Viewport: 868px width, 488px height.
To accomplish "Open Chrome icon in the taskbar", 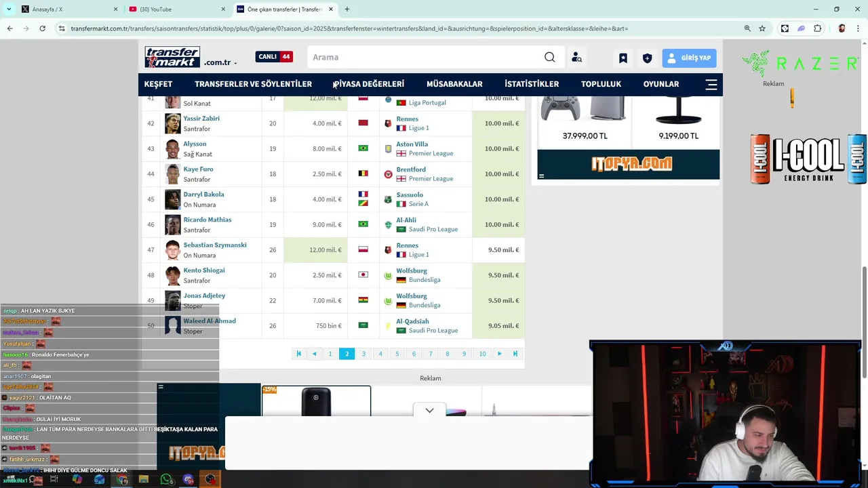I will tap(121, 479).
